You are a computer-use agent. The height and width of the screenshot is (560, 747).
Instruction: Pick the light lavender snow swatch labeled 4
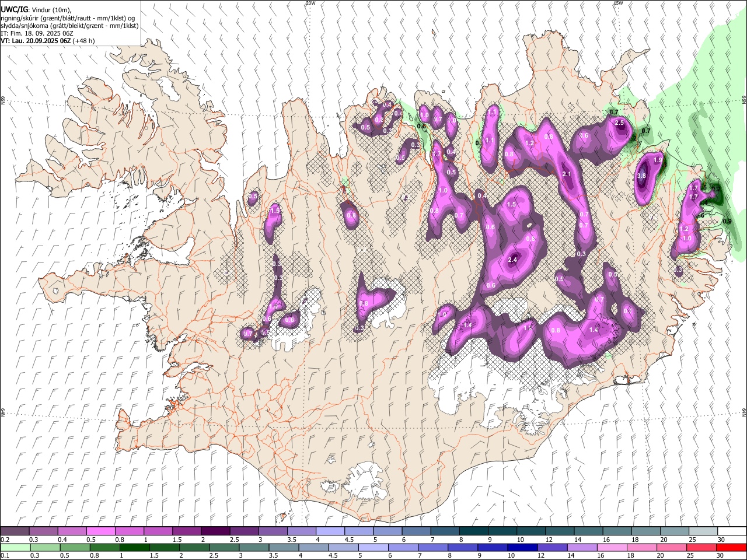click(x=330, y=531)
